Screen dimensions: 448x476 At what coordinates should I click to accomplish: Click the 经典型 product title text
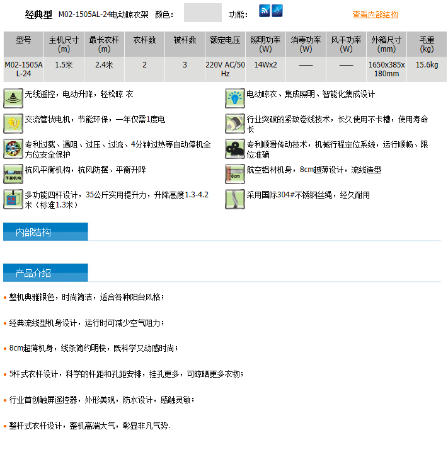coord(38,15)
